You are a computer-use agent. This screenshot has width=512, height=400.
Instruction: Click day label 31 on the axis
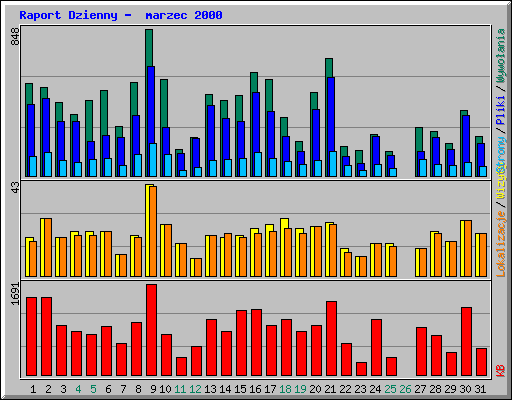click(x=480, y=389)
